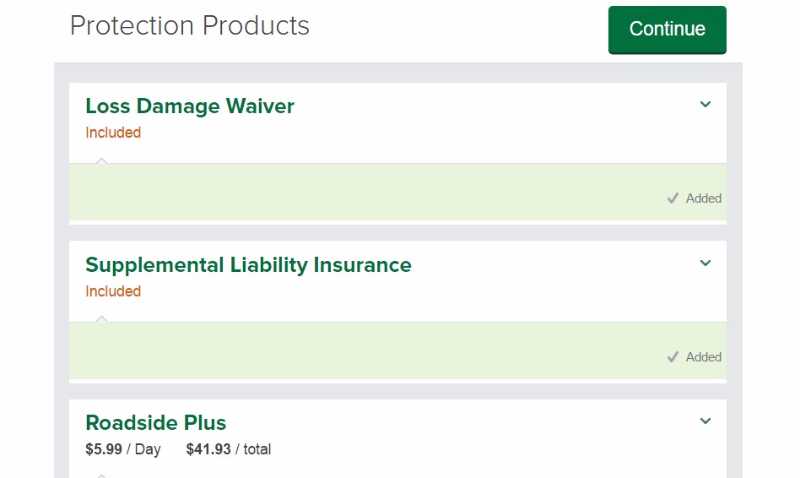Click Included under Supplemental Liability Insurance
The height and width of the screenshot is (478, 800).
coord(113,292)
